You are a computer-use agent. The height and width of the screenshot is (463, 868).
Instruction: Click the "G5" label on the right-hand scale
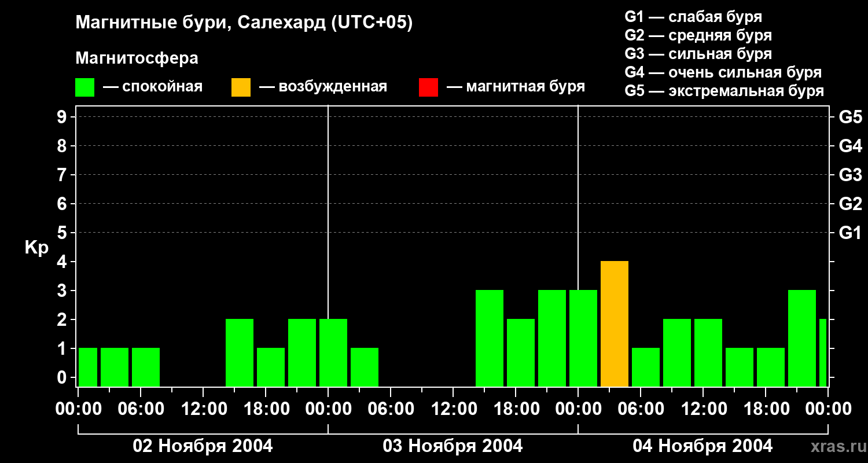pyautogui.click(x=850, y=117)
